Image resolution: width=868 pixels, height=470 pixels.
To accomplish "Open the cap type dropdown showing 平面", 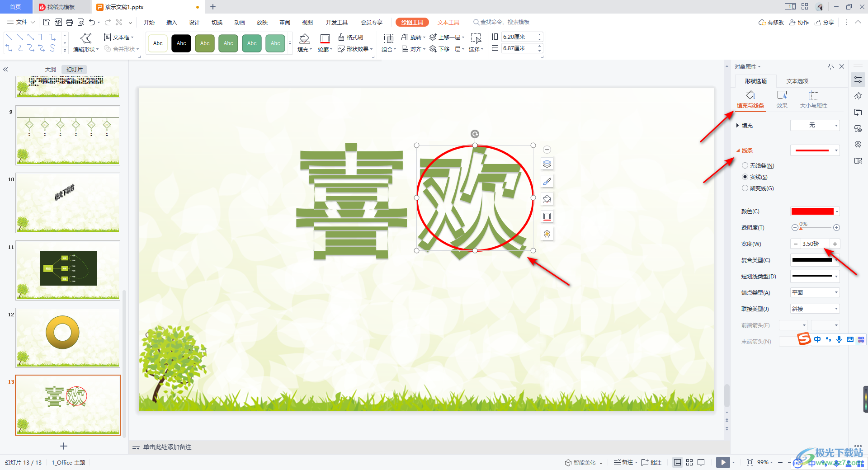I will click(815, 292).
